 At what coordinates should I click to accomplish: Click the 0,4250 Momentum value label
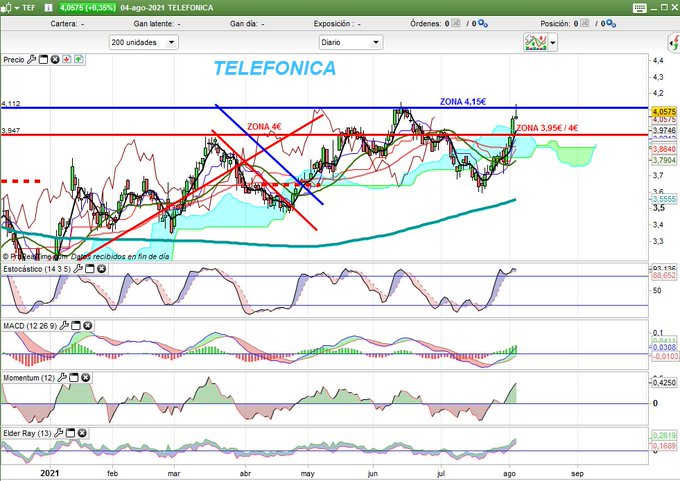click(664, 383)
